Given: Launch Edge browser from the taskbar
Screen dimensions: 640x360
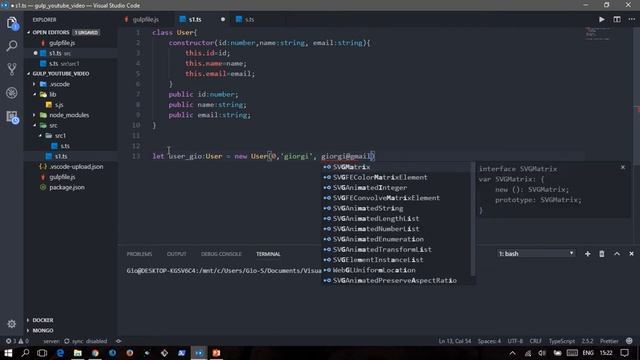Looking at the screenshot, I should click(60, 353).
